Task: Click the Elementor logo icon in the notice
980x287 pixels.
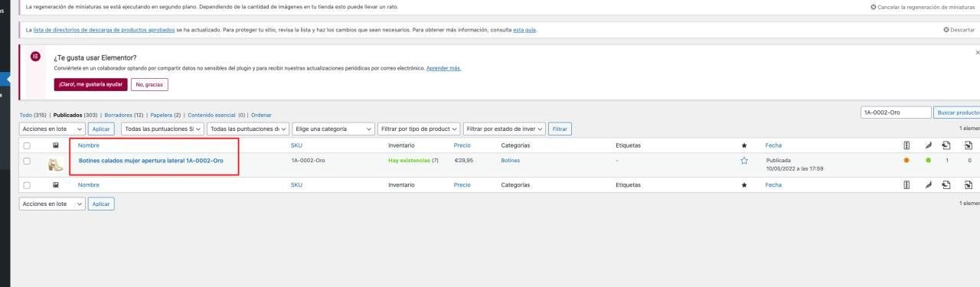Action: (x=35, y=57)
